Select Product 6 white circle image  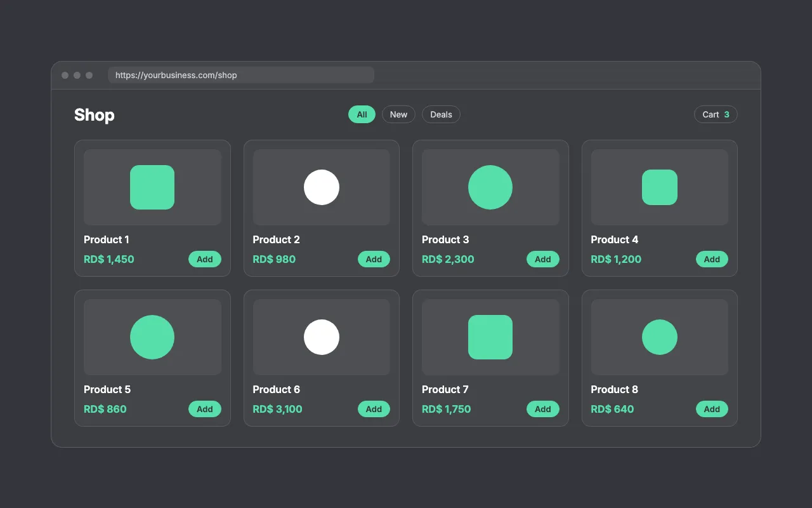pyautogui.click(x=322, y=337)
